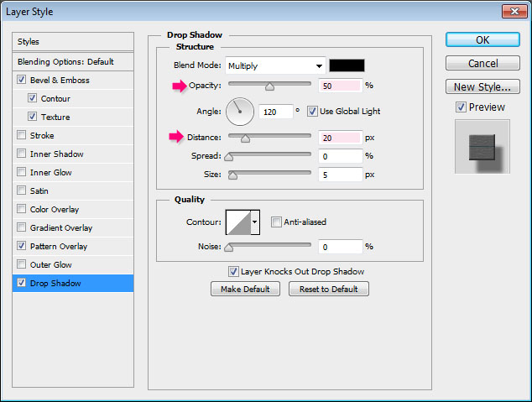Click the Opacity value field

tap(340, 86)
